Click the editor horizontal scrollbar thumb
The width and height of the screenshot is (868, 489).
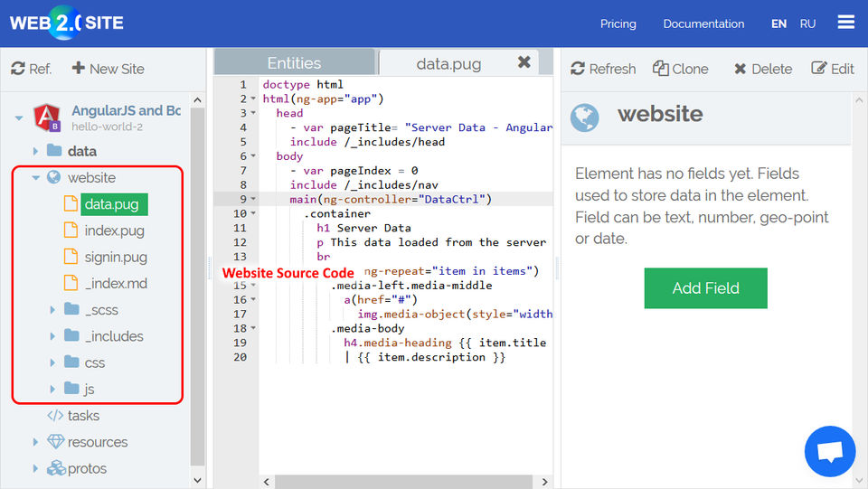coord(403,482)
